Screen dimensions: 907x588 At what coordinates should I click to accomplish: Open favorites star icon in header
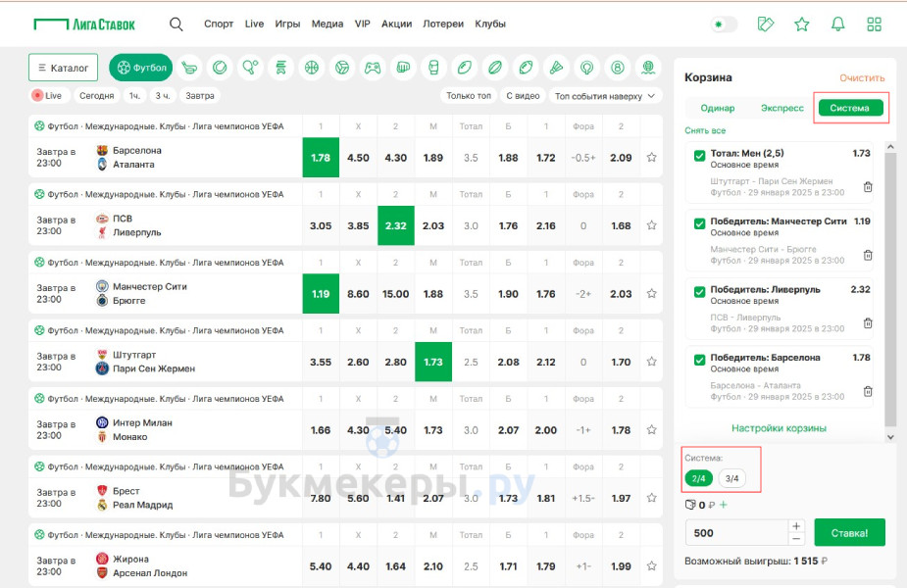(802, 24)
